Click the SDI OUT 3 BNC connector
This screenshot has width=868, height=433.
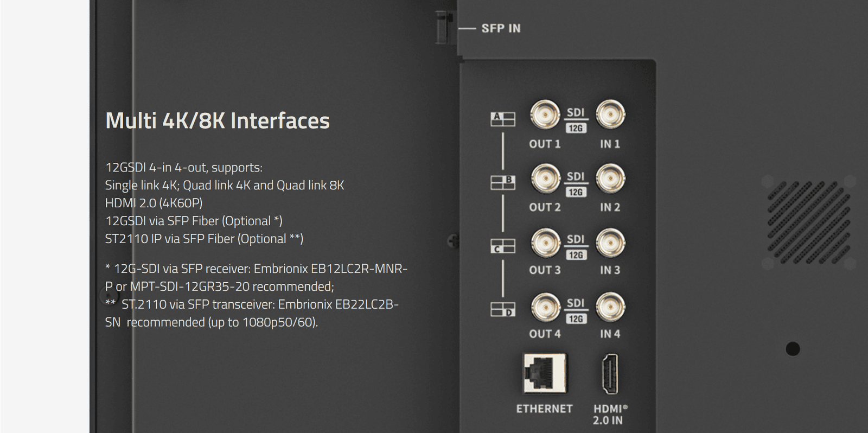point(545,243)
